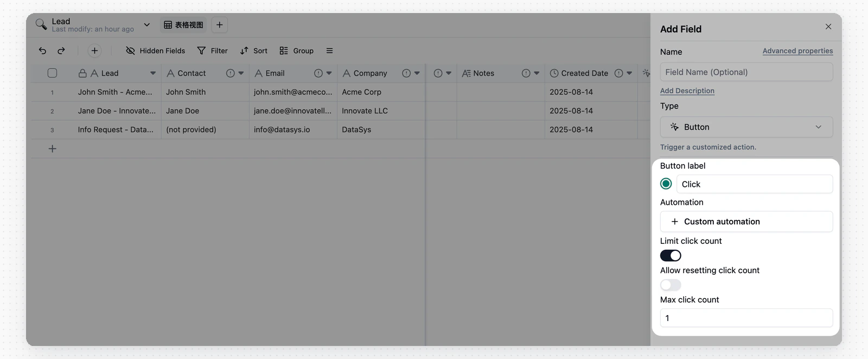Screen dimensions: 868x359
Task: Click long-text icon in Notes header
Action: click(x=466, y=73)
